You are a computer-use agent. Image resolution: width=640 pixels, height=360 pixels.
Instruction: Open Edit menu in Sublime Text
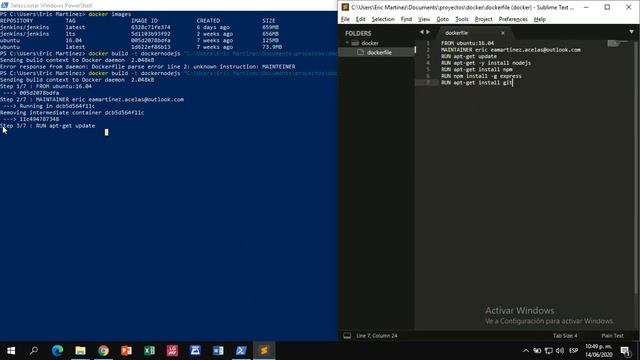(x=360, y=19)
